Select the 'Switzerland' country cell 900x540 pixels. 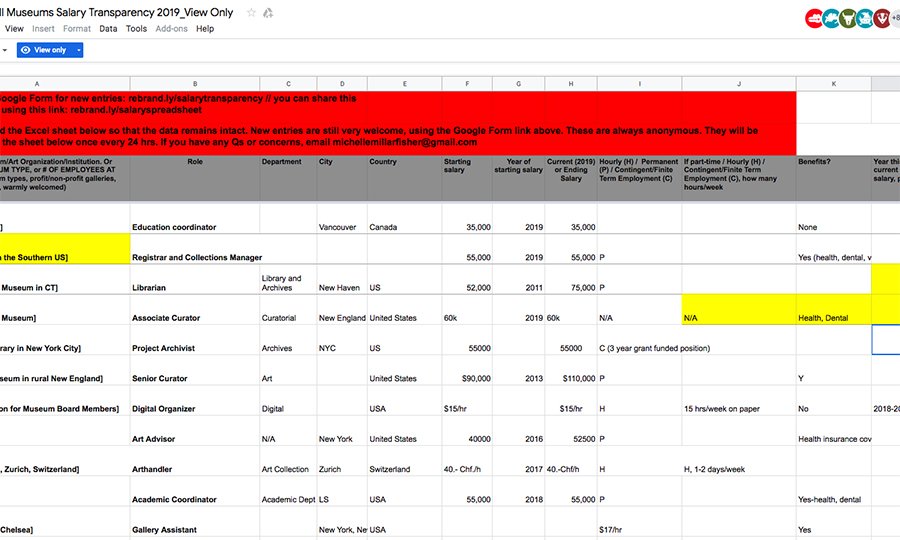(405, 461)
